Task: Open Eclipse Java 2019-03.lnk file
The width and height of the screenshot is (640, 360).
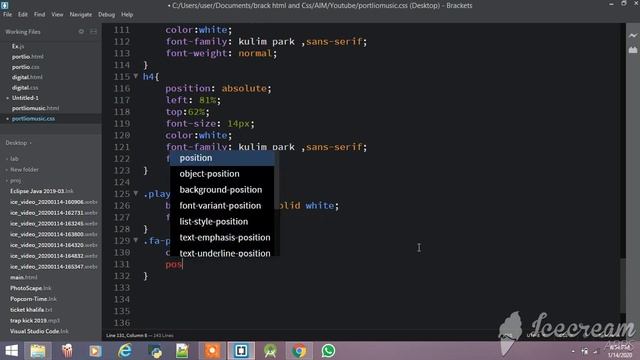Action: [42, 191]
